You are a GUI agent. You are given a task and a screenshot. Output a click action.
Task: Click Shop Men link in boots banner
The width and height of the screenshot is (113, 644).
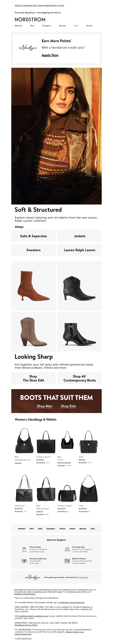pos(45,406)
